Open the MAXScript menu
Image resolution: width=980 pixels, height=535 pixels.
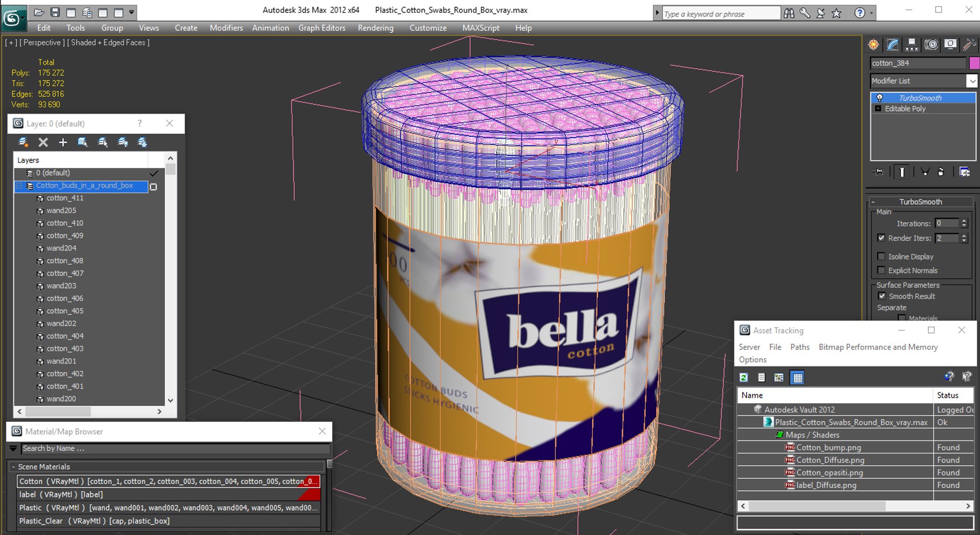click(x=481, y=28)
